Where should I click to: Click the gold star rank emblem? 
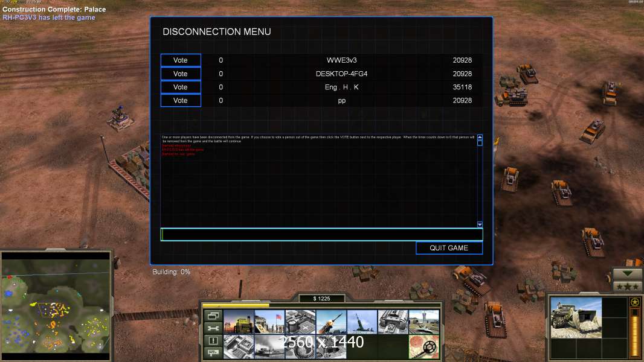[x=635, y=302]
